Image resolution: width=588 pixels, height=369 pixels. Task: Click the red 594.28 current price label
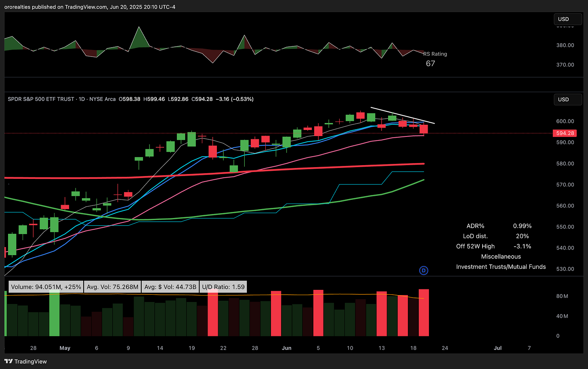(565, 133)
